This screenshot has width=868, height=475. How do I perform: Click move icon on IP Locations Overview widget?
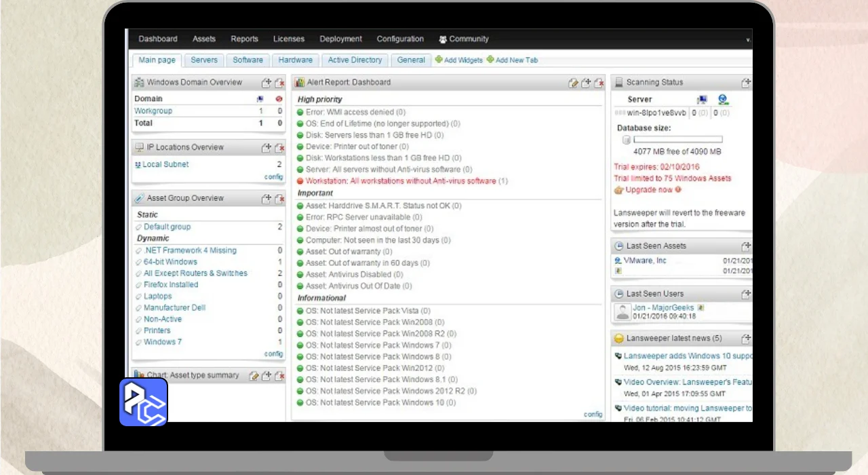[267, 147]
